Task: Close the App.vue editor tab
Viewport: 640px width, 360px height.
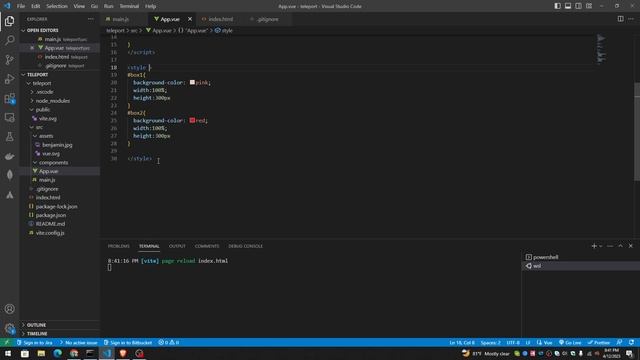Action: [190, 19]
